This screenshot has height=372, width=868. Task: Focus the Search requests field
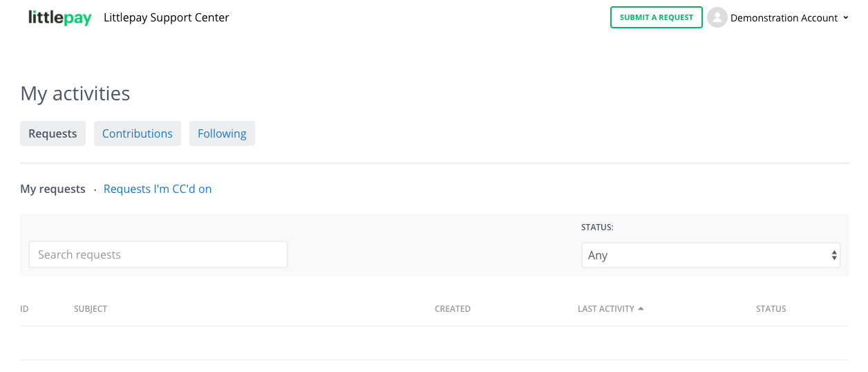[x=158, y=254]
